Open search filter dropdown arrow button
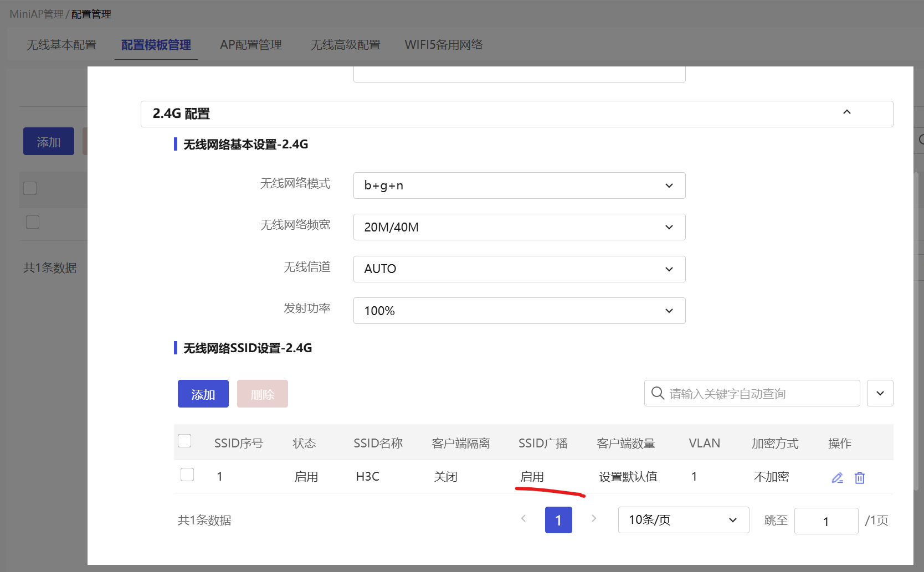 [x=880, y=393]
